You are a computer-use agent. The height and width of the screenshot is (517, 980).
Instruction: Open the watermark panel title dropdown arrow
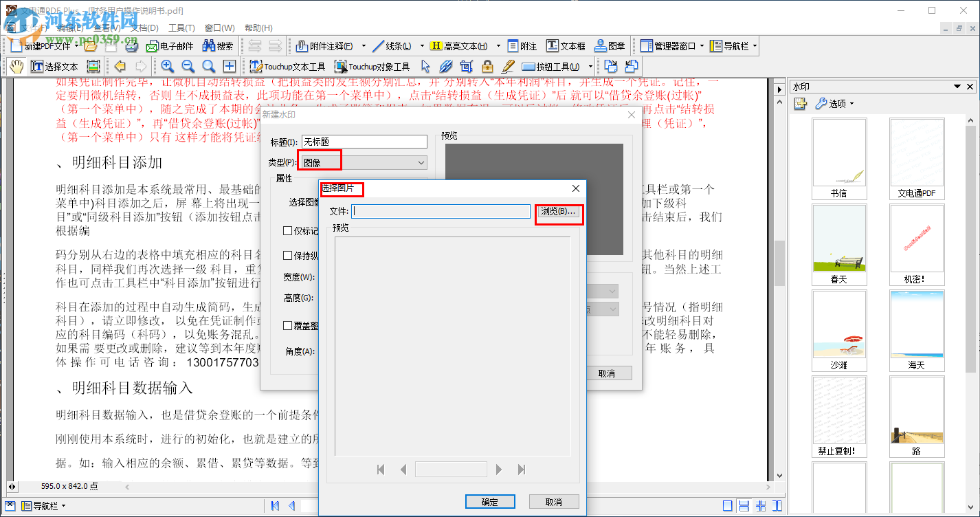[x=957, y=87]
